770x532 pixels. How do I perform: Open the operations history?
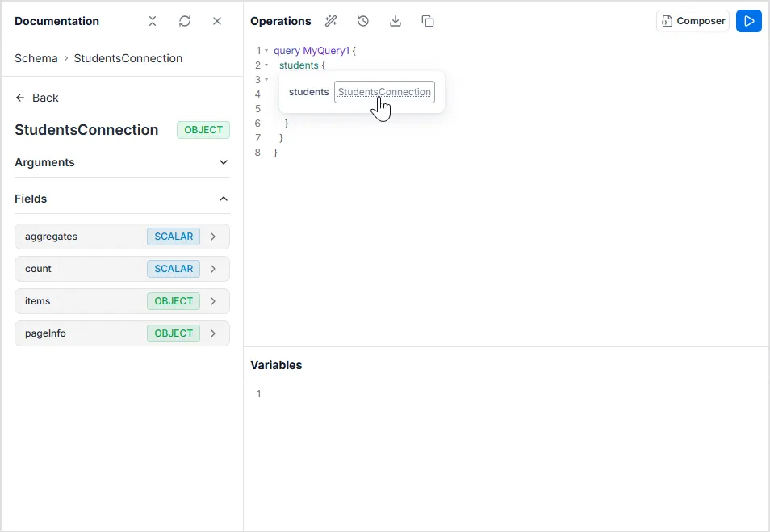[363, 21]
